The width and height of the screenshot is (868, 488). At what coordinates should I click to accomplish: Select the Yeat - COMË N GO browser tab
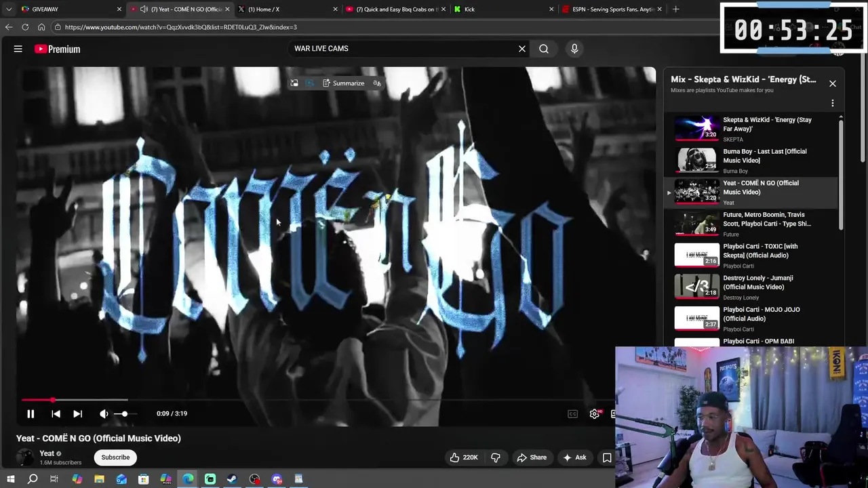click(x=180, y=9)
